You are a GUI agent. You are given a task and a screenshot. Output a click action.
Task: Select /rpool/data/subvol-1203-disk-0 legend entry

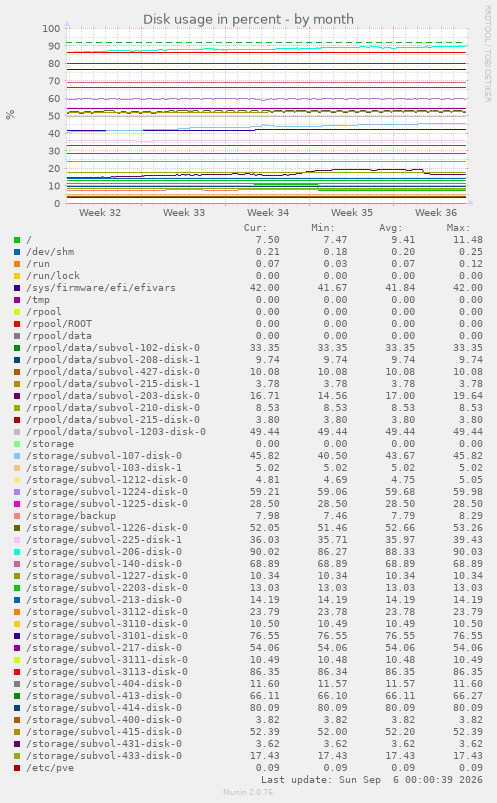pyautogui.click(x=116, y=432)
